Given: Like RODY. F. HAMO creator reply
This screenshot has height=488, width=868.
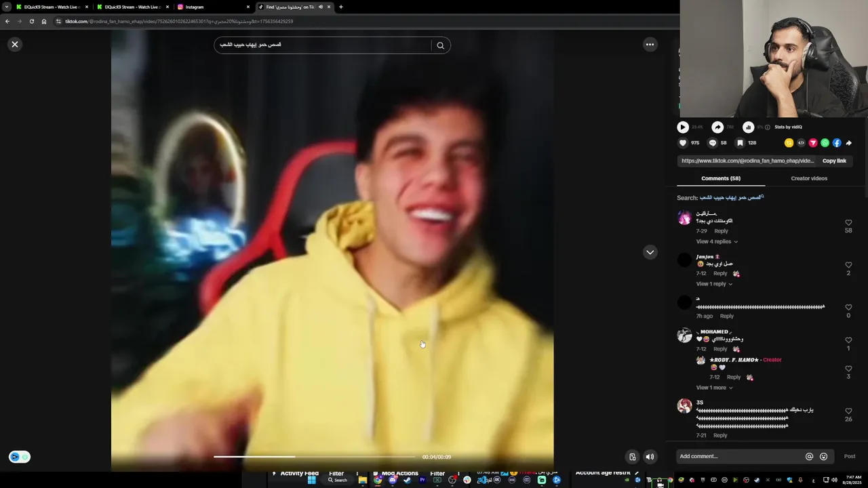Looking at the screenshot, I should [x=848, y=369].
